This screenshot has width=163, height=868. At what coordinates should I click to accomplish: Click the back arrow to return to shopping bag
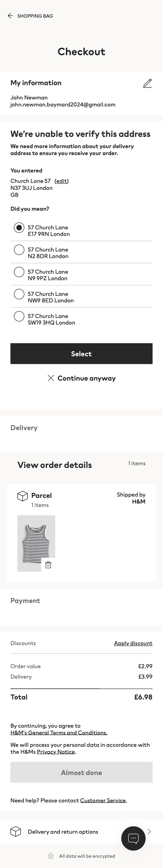pyautogui.click(x=10, y=15)
